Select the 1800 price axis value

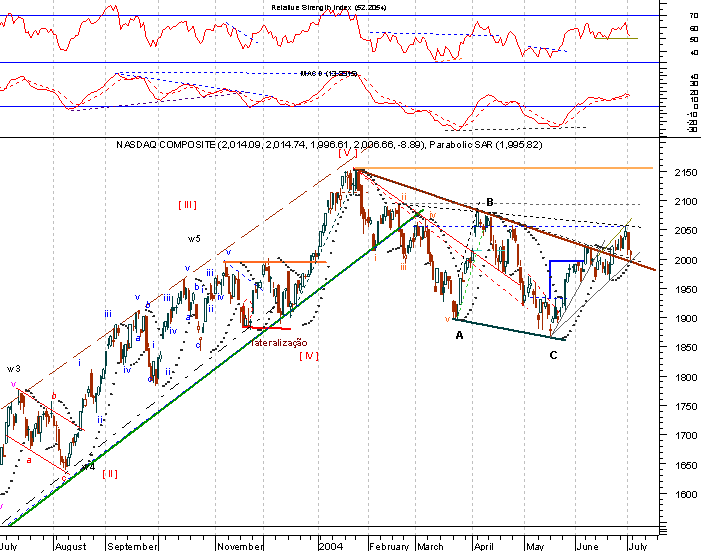coord(685,377)
